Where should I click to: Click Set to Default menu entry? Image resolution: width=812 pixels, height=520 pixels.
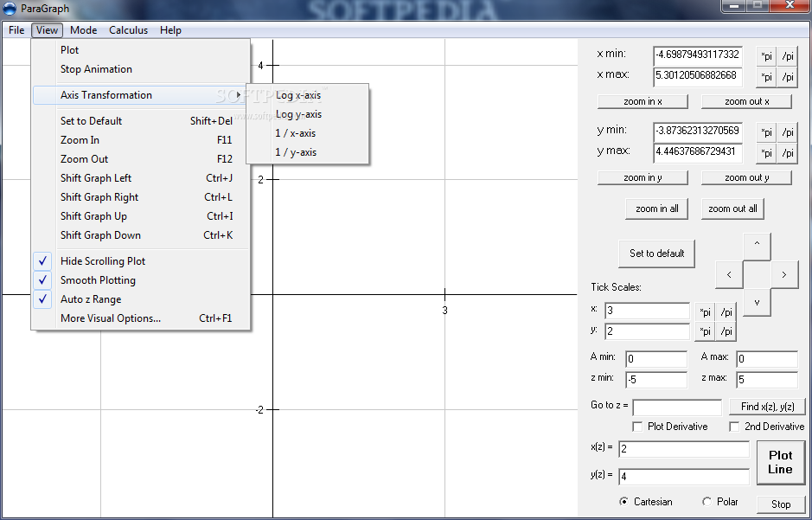coord(141,121)
